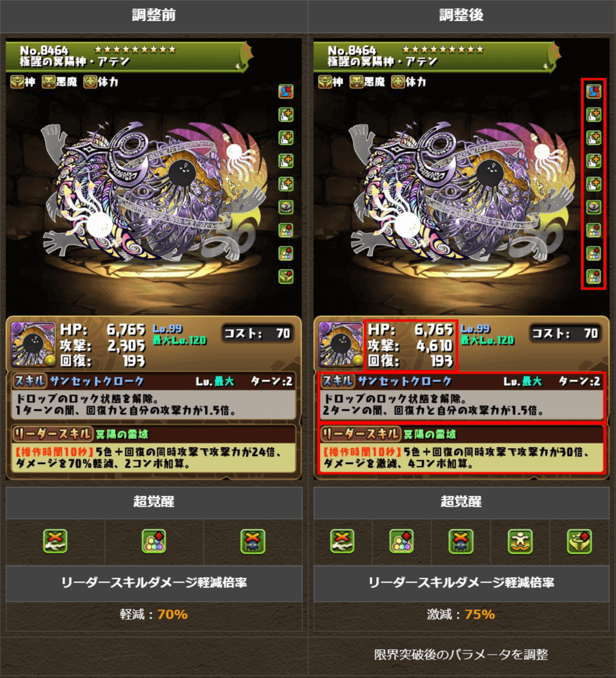Click the last super awakening icon under 調整後
The width and height of the screenshot is (616, 678).
tap(579, 541)
